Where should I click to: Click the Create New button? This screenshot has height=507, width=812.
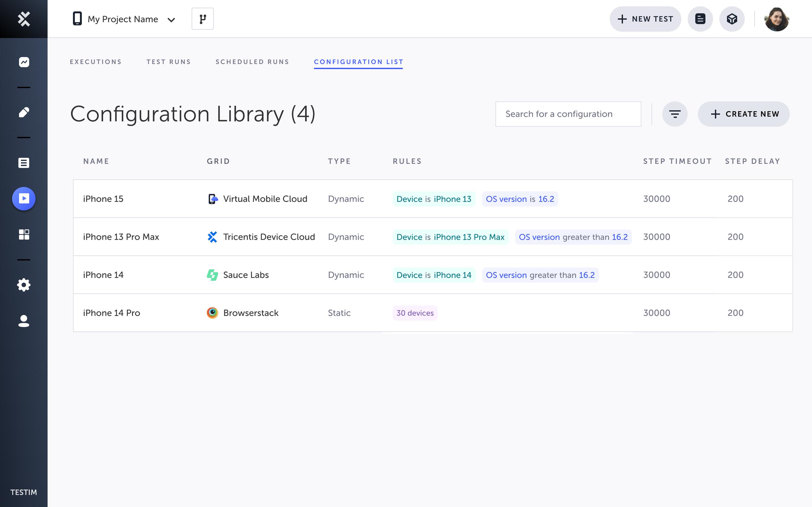pos(743,114)
